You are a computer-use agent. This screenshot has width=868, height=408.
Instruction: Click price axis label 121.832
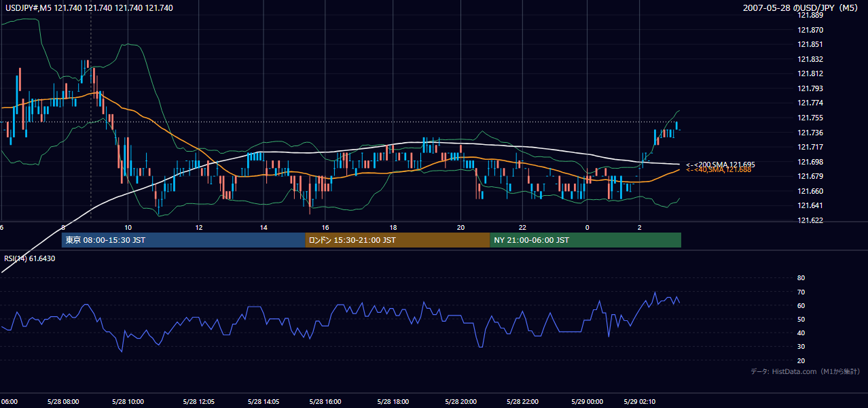(809, 59)
